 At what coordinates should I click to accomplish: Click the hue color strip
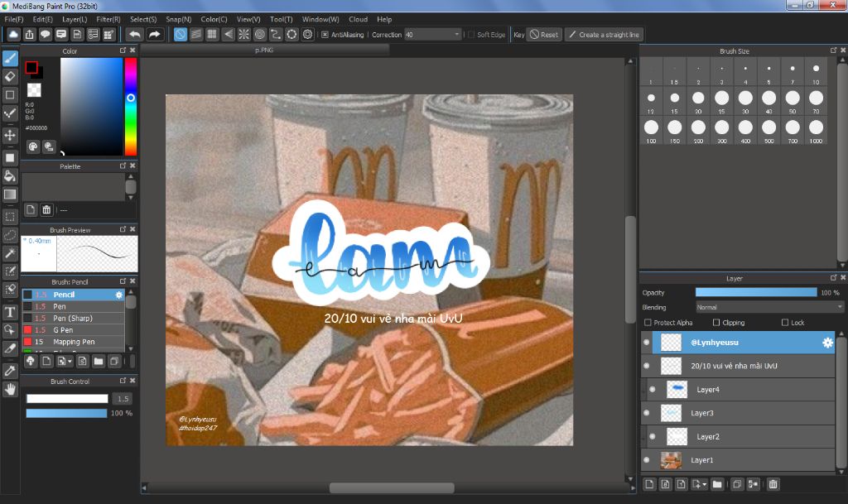coord(131,107)
